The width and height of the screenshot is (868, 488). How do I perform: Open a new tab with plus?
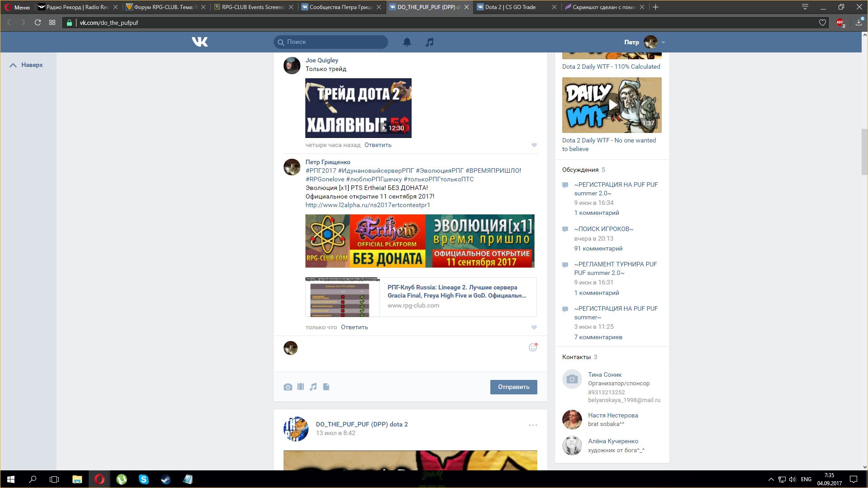[x=656, y=7]
